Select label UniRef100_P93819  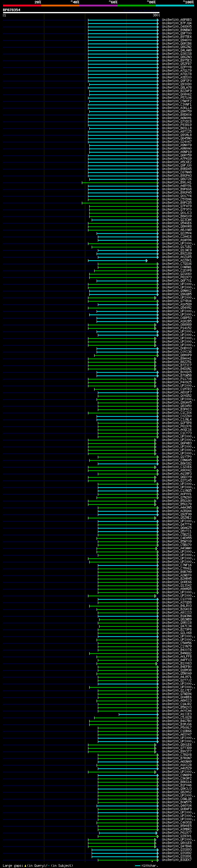click(x=176, y=125)
